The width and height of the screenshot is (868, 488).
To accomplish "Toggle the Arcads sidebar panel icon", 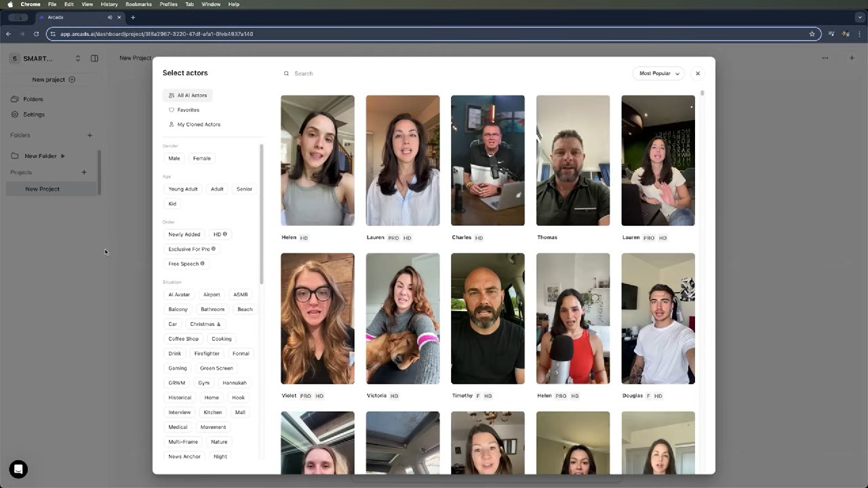I will tap(94, 58).
